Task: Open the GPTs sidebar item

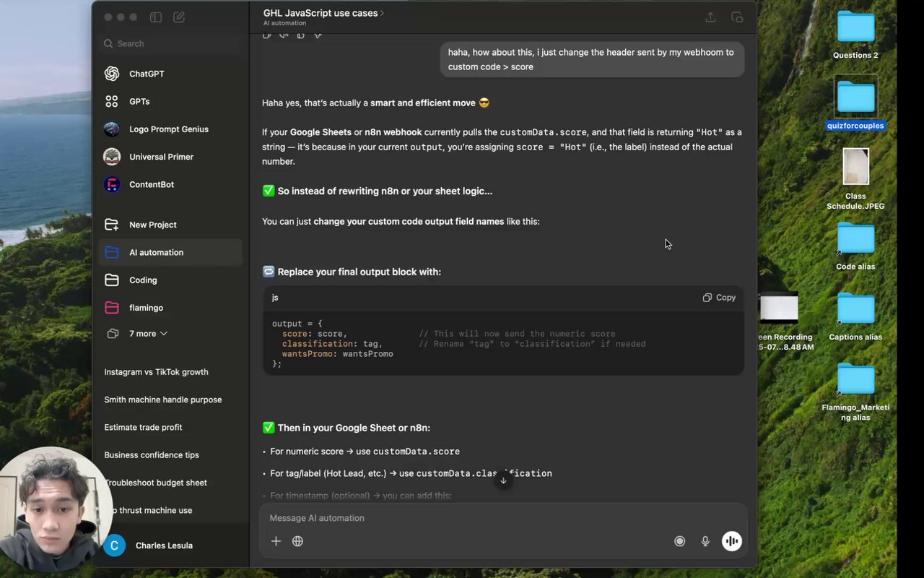Action: [139, 102]
